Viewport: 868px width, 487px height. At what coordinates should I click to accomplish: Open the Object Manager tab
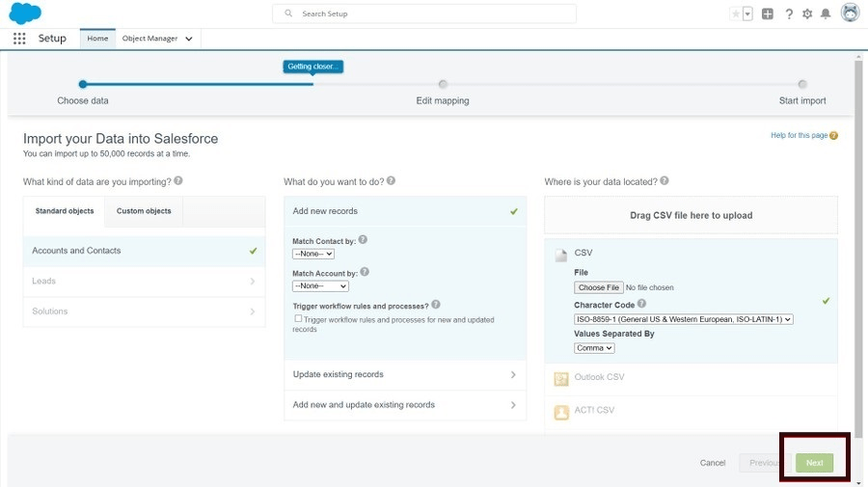(149, 39)
